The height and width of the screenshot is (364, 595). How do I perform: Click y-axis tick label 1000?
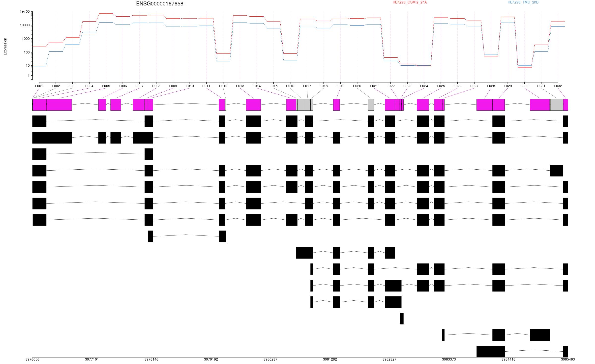click(x=26, y=39)
